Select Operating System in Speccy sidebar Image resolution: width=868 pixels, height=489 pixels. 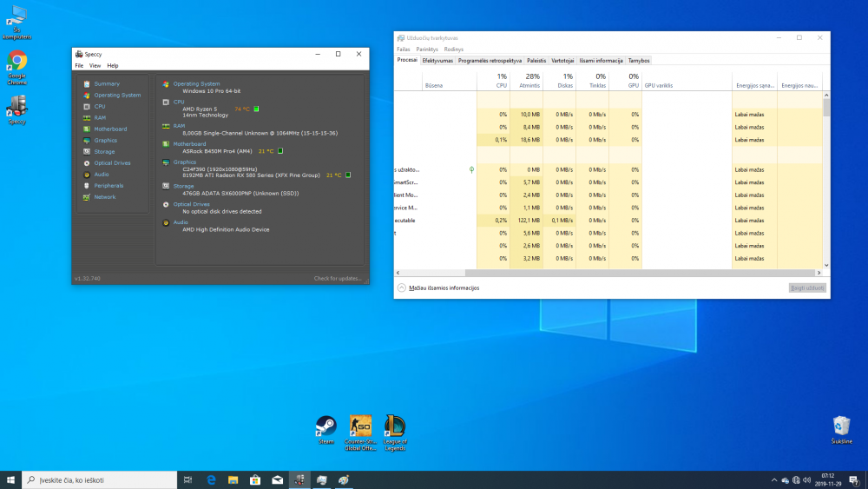(117, 96)
